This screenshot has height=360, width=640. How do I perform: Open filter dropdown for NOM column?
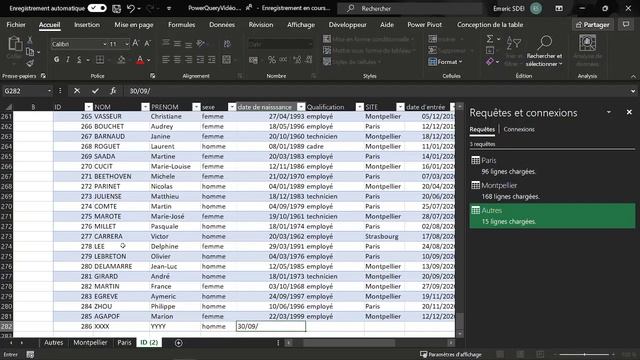(145, 107)
